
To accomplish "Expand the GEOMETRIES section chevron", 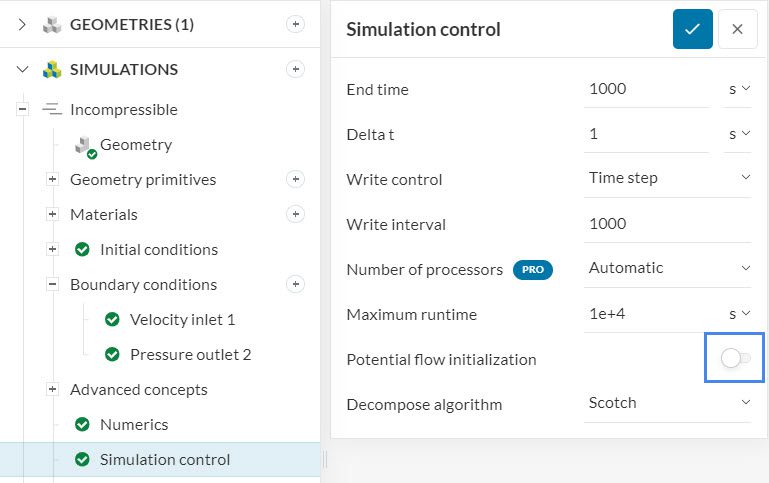I will coord(22,25).
